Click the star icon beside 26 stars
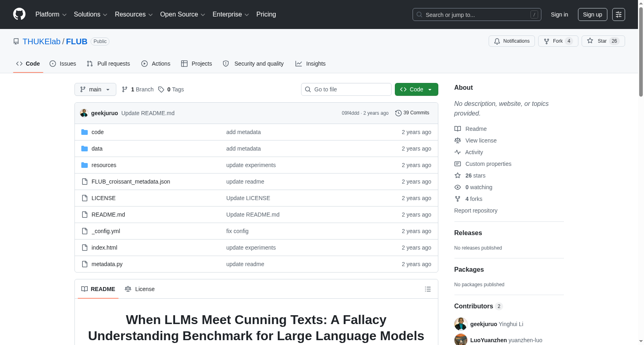Screen dimensions: 644x345 pyautogui.click(x=458, y=176)
